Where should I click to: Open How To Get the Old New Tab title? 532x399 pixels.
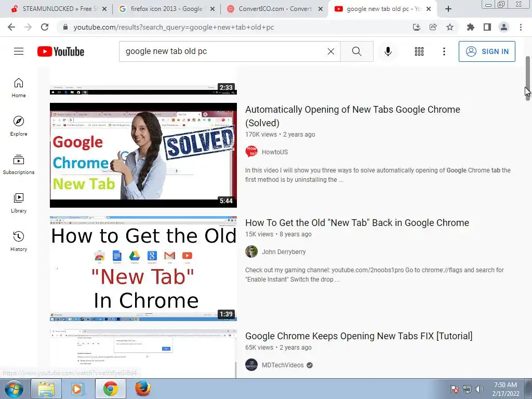[357, 222]
